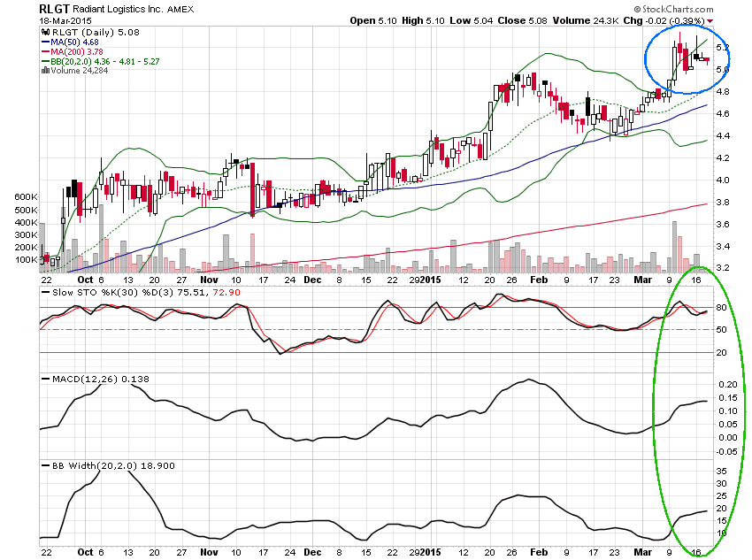Click the 600K volume axis label
The width and height of the screenshot is (752, 560).
(x=26, y=197)
